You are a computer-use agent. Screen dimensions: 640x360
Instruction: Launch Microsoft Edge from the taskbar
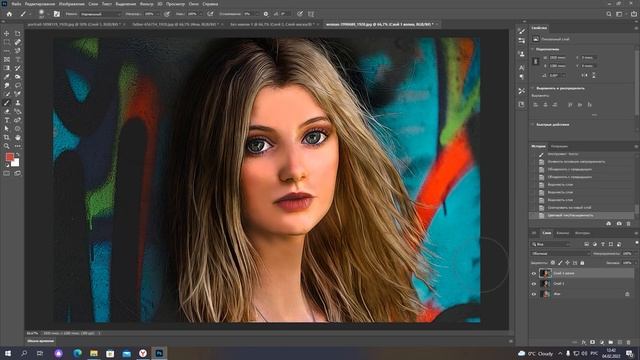pos(77,353)
